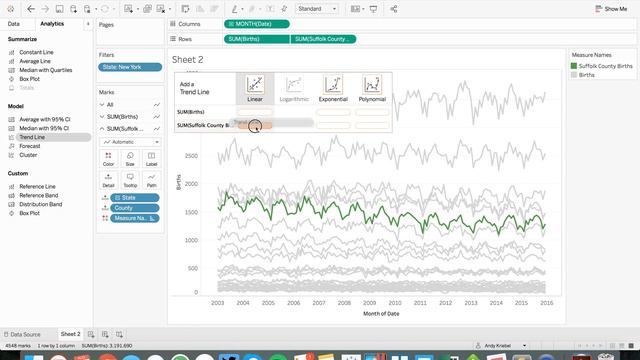Image resolution: width=640 pixels, height=360 pixels.
Task: Click the New Worksheet toolbar icon
Action: (x=129, y=9)
